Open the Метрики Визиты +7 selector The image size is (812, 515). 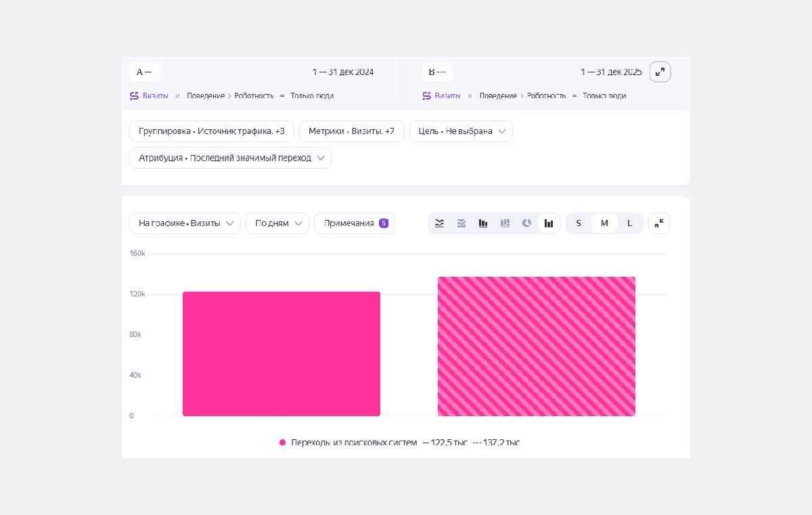pyautogui.click(x=352, y=131)
